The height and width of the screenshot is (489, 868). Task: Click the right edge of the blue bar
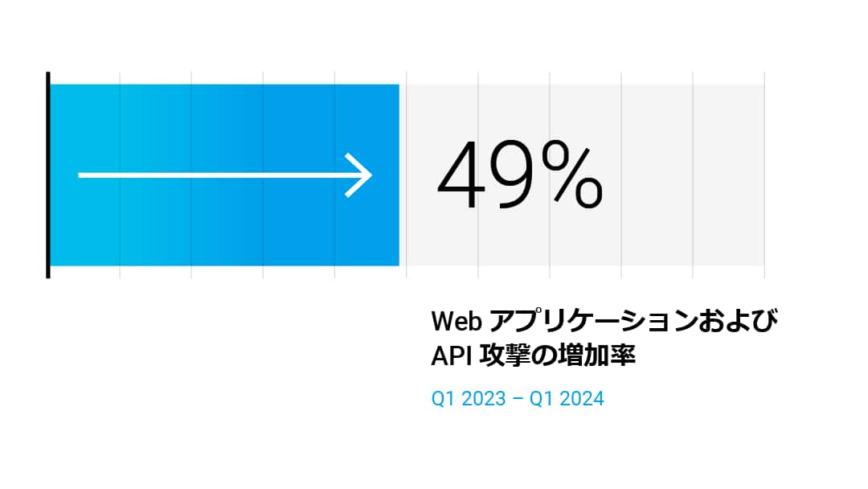pos(398,175)
